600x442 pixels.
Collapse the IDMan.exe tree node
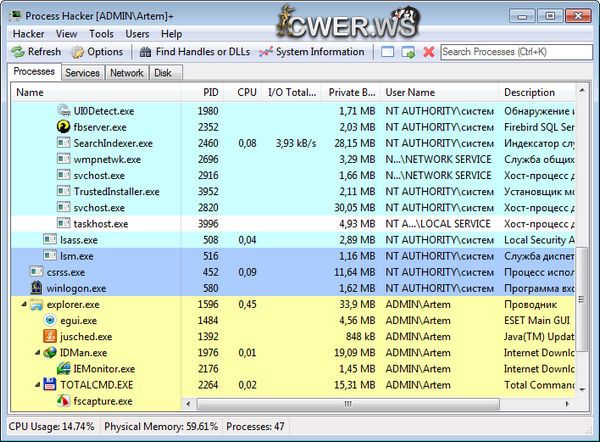pyautogui.click(x=36, y=353)
